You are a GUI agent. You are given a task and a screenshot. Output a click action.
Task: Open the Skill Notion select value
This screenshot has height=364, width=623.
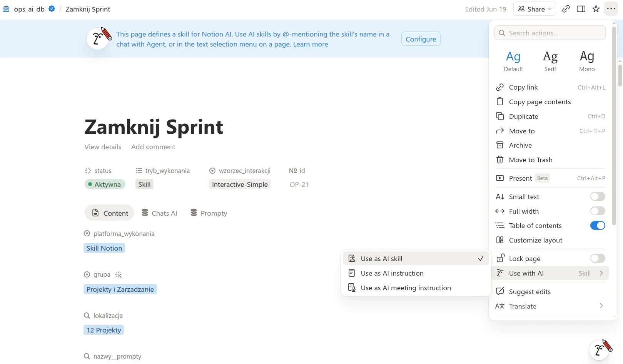coord(104,248)
